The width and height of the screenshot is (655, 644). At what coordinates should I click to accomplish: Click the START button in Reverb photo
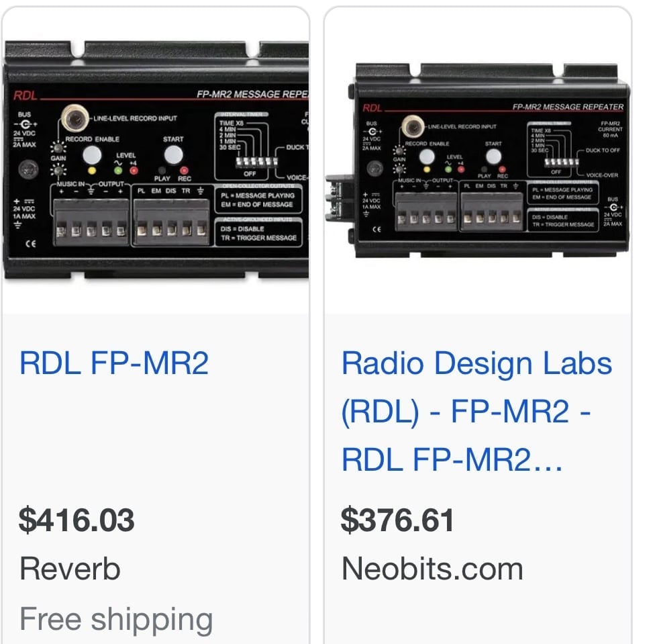(173, 154)
